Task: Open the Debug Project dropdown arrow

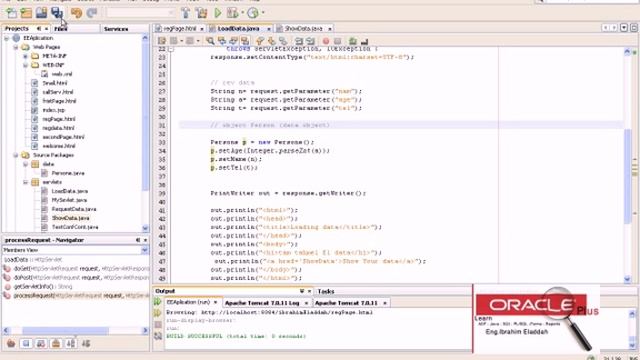Action: coord(242,13)
